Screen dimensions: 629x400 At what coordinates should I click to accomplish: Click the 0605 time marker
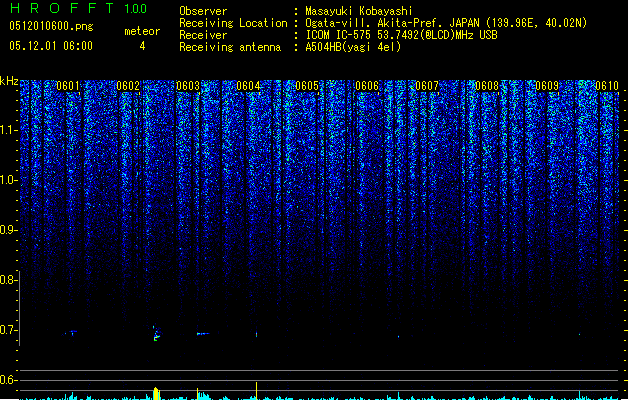click(x=307, y=86)
